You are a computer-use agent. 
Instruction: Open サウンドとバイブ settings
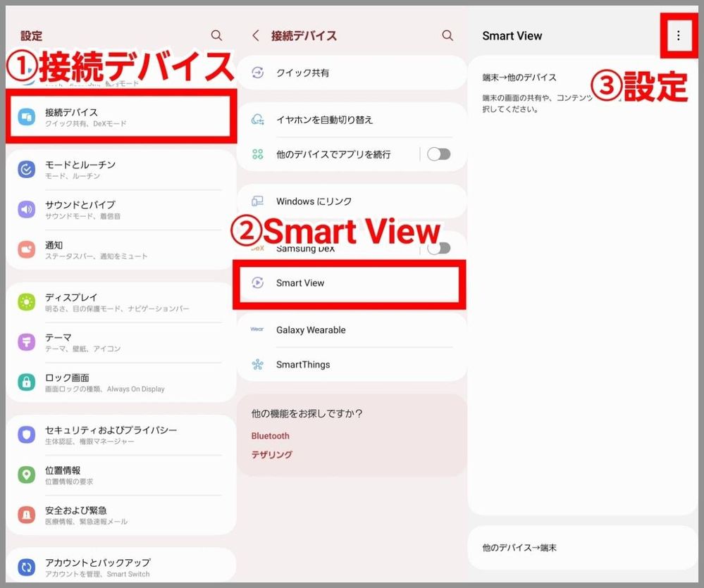click(121, 209)
